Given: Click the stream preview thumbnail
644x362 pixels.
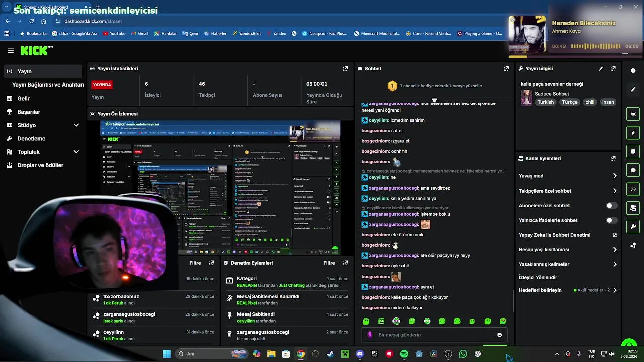Looking at the screenshot, I should 220,188.
